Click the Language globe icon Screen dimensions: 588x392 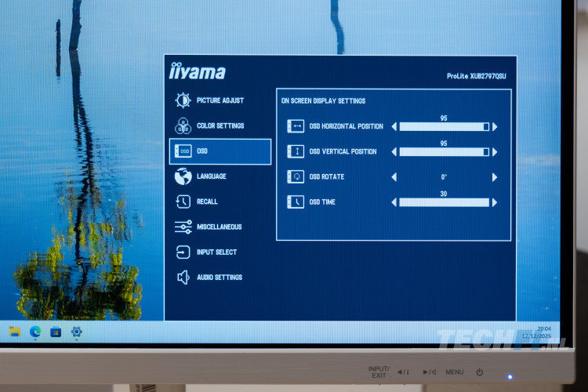[183, 176]
